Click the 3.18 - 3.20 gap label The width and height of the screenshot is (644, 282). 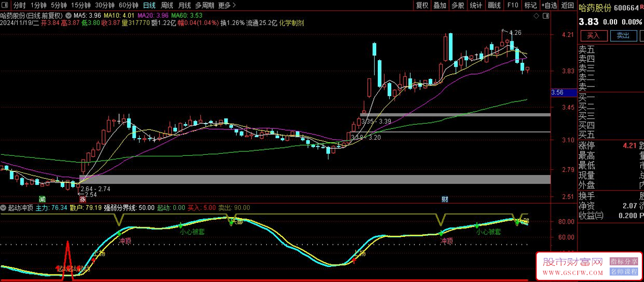pos(365,138)
